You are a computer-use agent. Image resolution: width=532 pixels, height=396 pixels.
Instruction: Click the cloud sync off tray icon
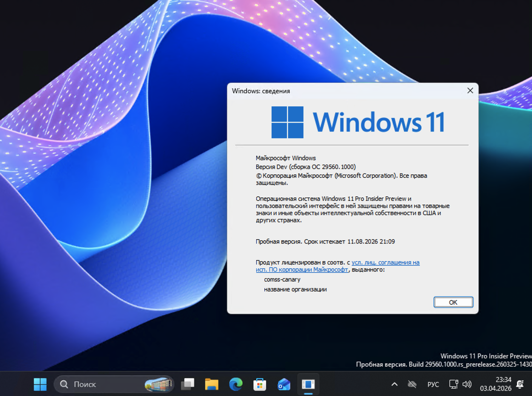pyautogui.click(x=412, y=384)
